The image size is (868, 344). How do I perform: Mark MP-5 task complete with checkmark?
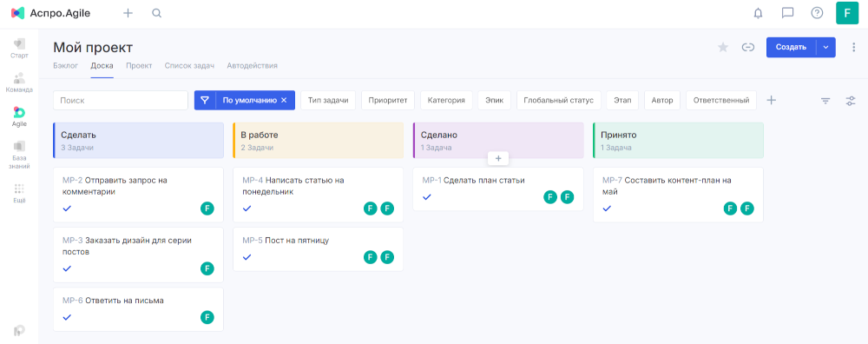pyautogui.click(x=247, y=257)
